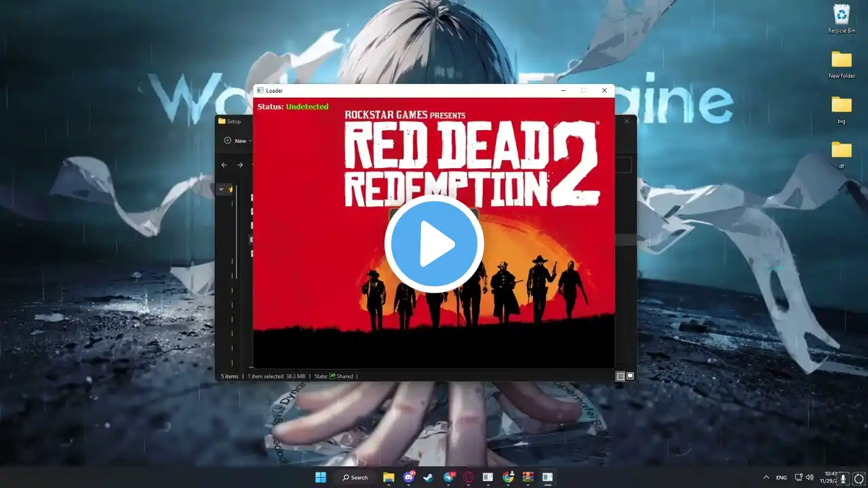Click the ENG language indicator
Image resolution: width=868 pixels, height=488 pixels.
click(782, 477)
